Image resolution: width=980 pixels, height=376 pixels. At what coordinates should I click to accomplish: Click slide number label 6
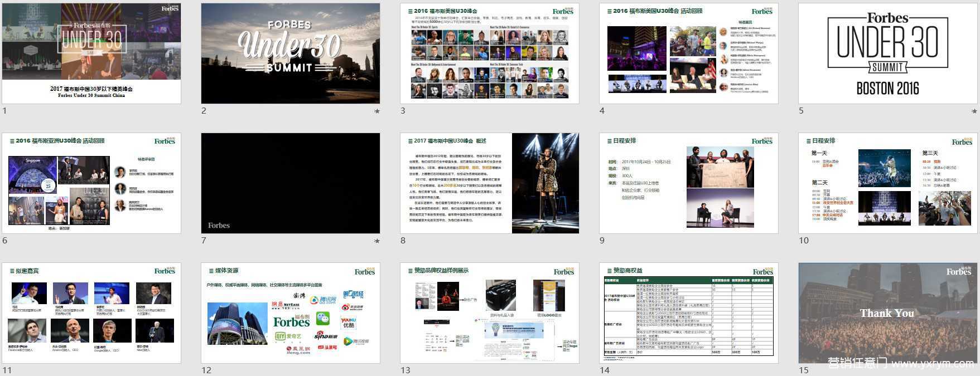[x=5, y=241]
